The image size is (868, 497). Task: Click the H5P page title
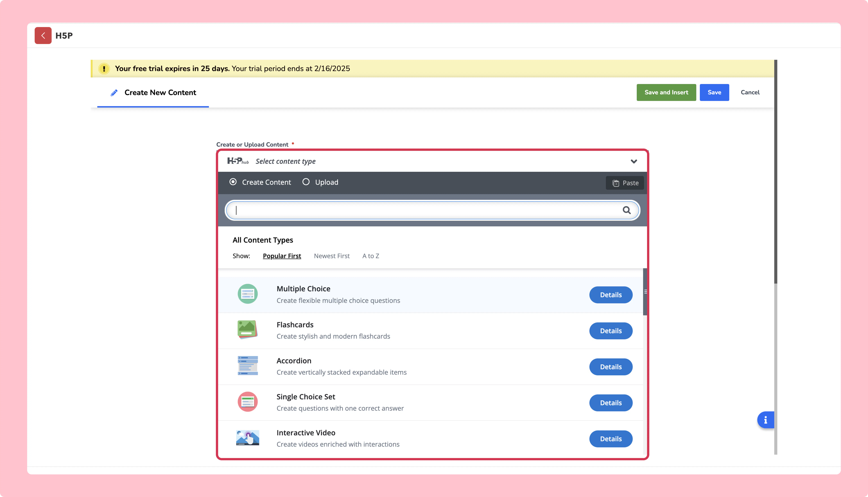click(x=64, y=35)
